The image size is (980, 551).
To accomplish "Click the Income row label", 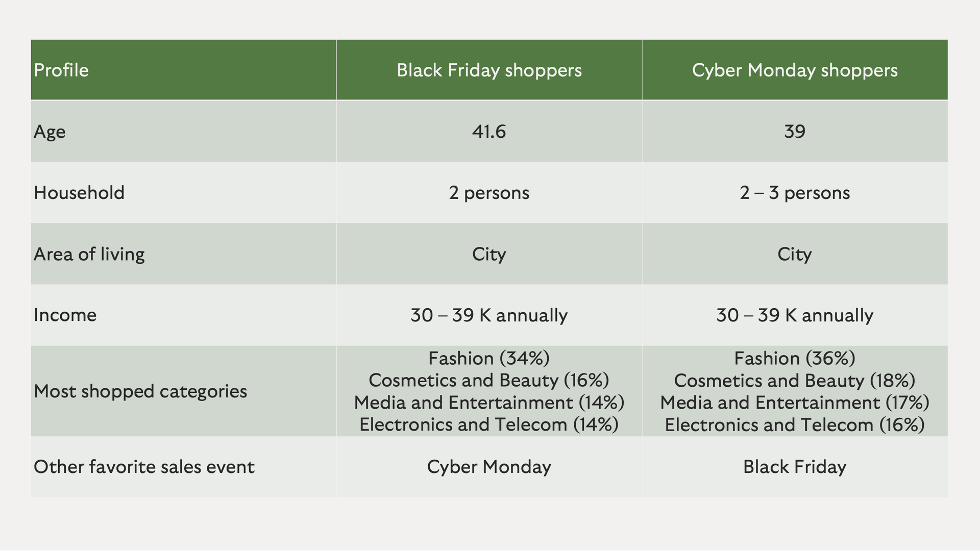I will coord(65,315).
